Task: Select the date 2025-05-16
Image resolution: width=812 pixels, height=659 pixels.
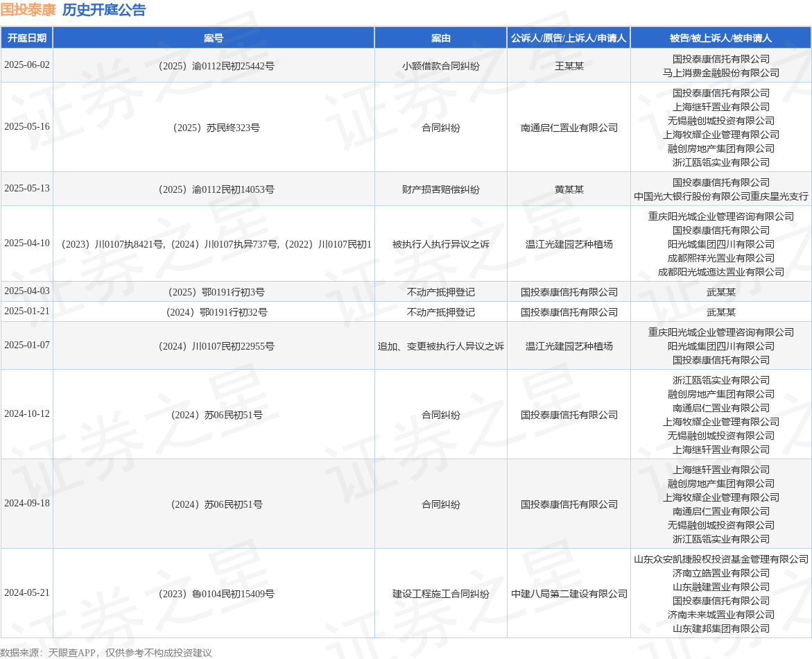Action: click(x=27, y=127)
